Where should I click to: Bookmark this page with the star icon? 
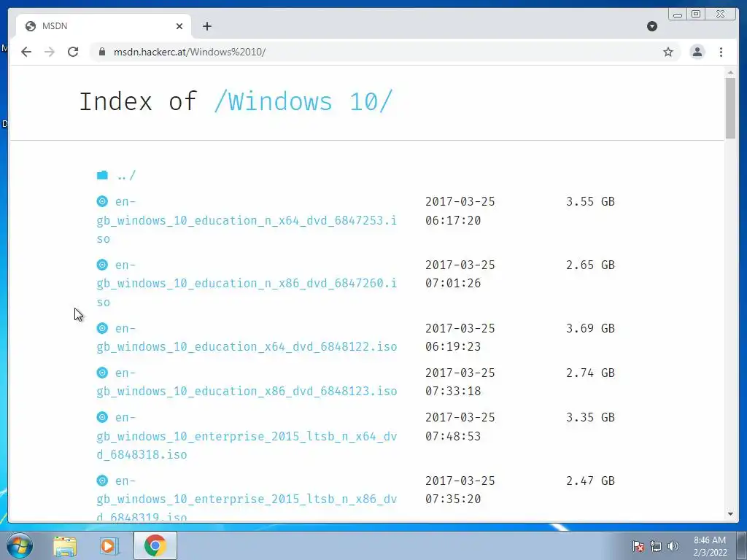point(668,52)
